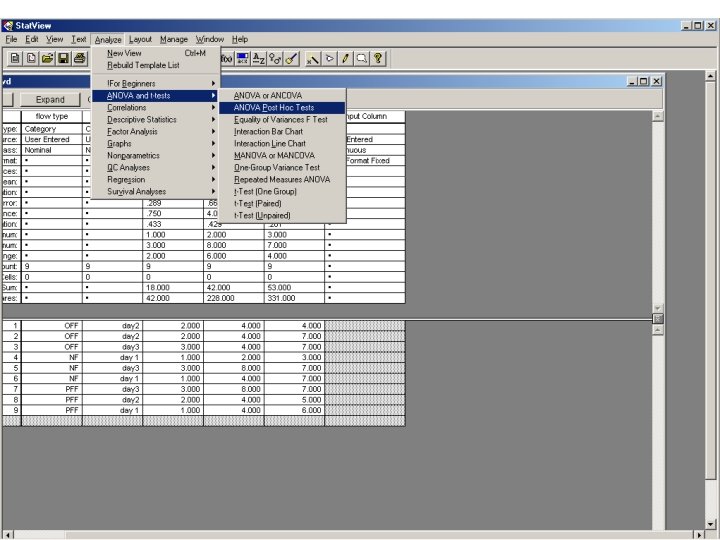The width and height of the screenshot is (720, 540).
Task: Select t-Test (Unpaired)
Action: [x=282, y=215]
